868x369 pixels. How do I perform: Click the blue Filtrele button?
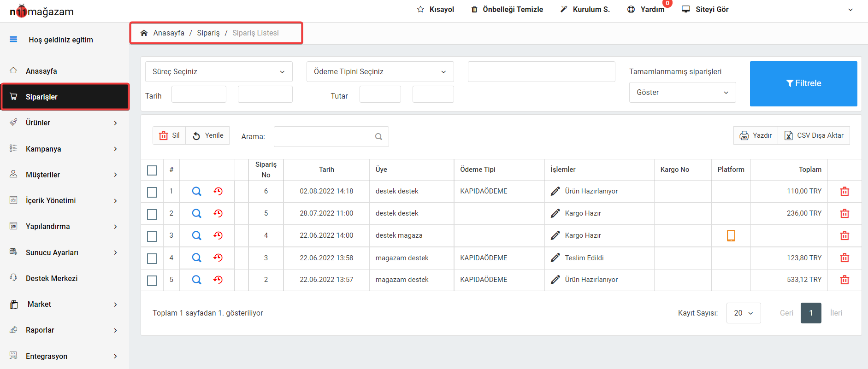(803, 83)
